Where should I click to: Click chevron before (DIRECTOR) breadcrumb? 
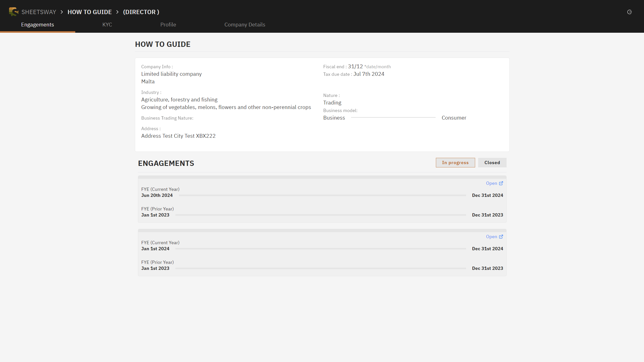click(x=117, y=12)
